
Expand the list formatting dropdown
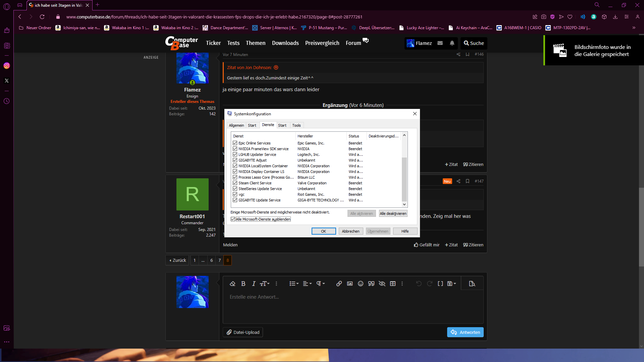294,284
